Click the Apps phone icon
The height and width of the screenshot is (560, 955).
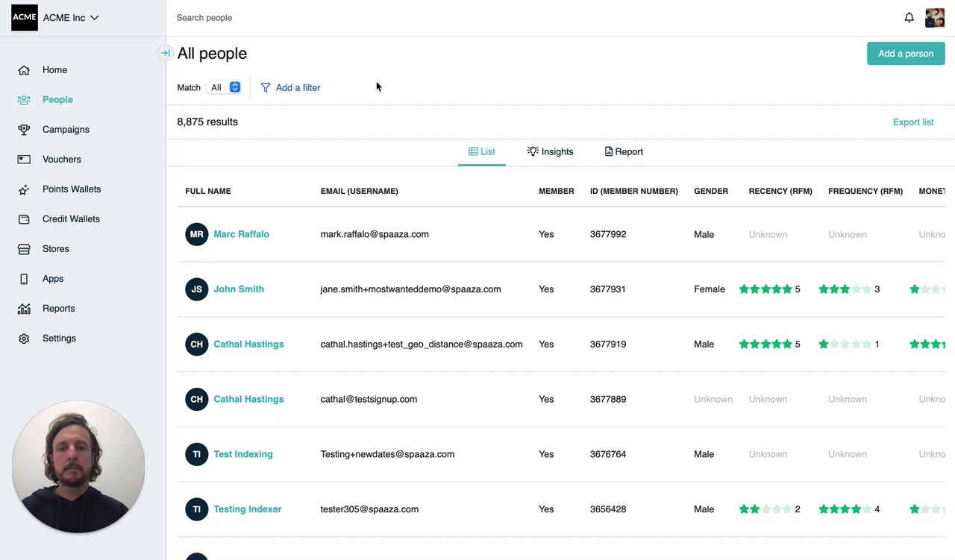pyautogui.click(x=24, y=279)
